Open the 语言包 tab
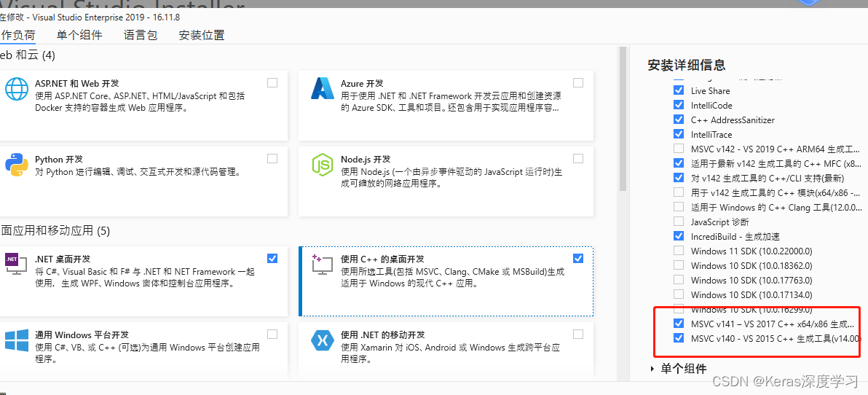The image size is (868, 395). point(141,36)
